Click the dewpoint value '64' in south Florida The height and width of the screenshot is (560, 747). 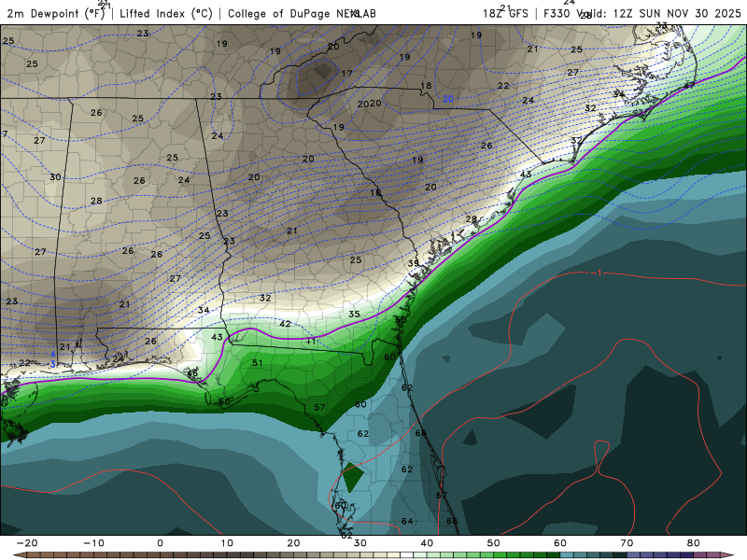tap(407, 521)
